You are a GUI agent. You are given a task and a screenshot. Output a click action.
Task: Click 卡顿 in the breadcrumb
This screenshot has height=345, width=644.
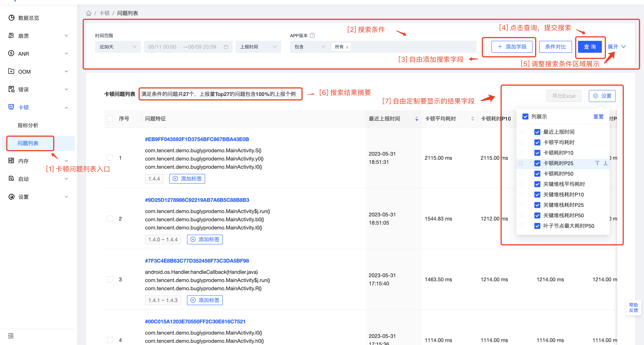pyautogui.click(x=104, y=13)
